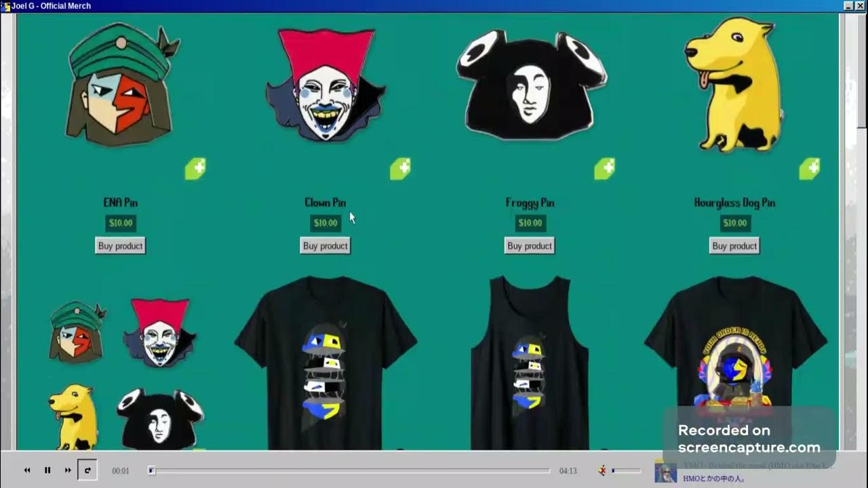
Task: Close the Joel G - Official Merch window
Action: (x=861, y=6)
